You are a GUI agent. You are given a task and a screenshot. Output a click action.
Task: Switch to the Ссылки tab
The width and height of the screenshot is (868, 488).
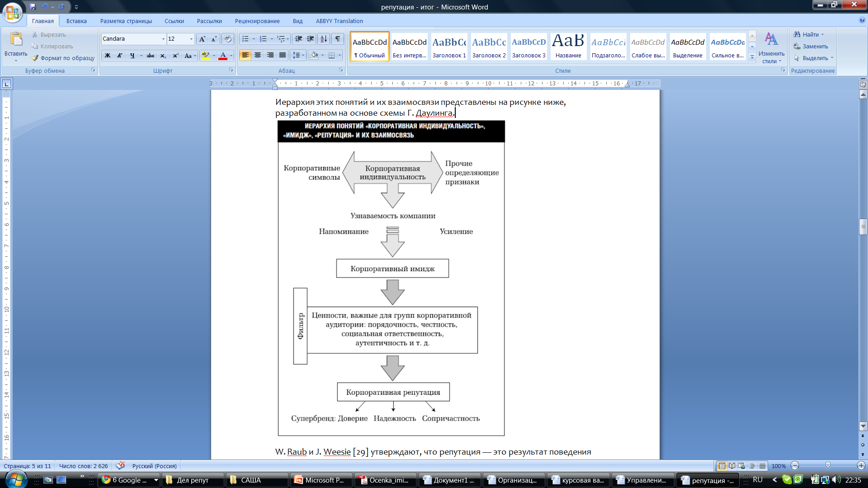(x=174, y=21)
